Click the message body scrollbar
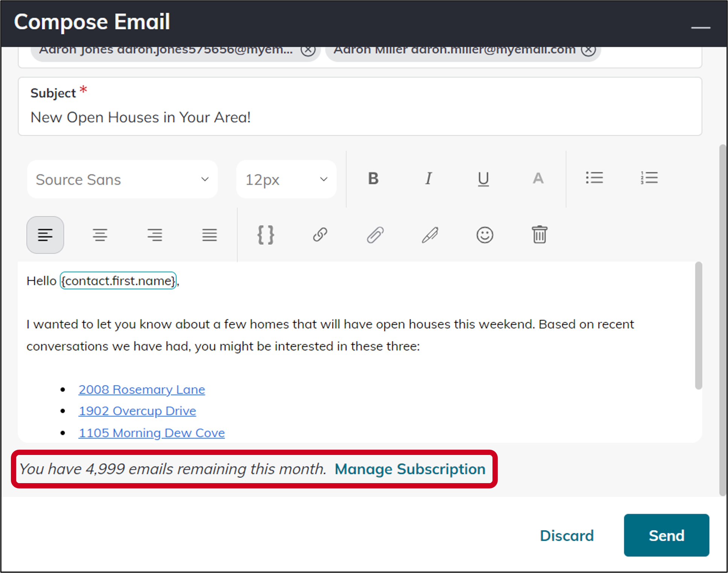 (699, 326)
